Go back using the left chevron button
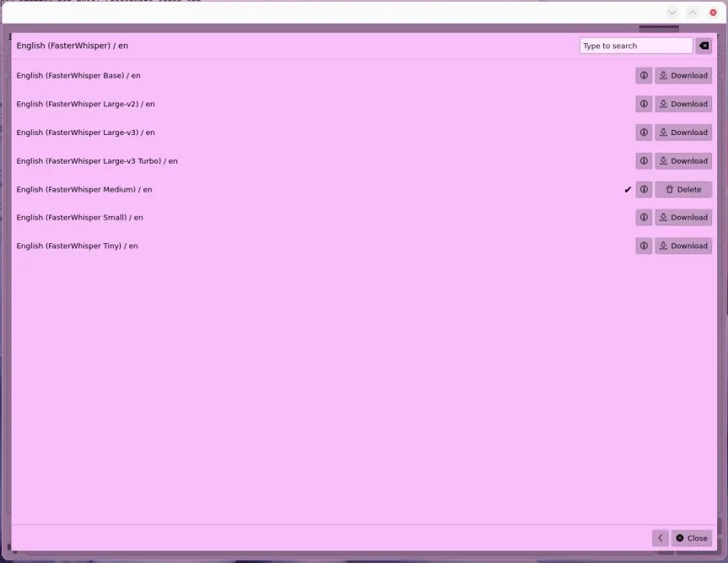Viewport: 728px width, 563px height. (661, 538)
